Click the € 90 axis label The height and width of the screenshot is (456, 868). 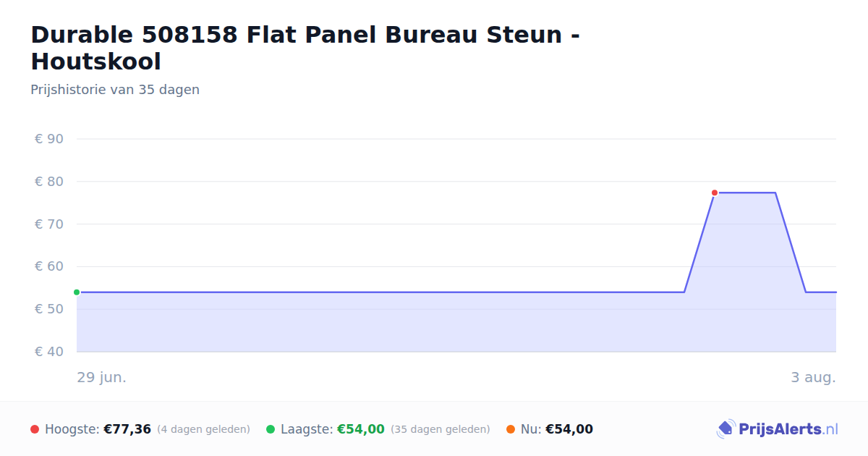[49, 139]
